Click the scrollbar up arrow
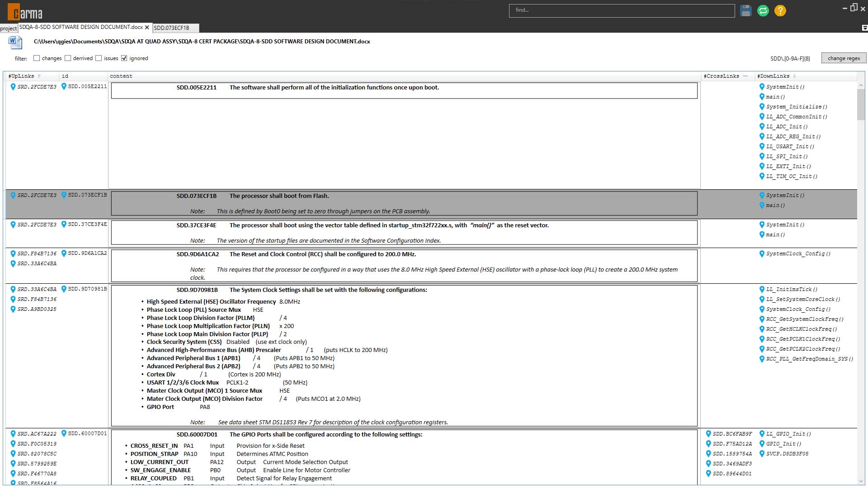868x488 pixels. 861,85
